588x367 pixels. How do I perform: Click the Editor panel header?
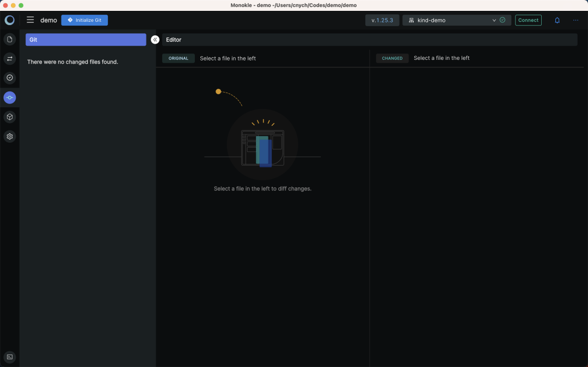[x=369, y=40]
